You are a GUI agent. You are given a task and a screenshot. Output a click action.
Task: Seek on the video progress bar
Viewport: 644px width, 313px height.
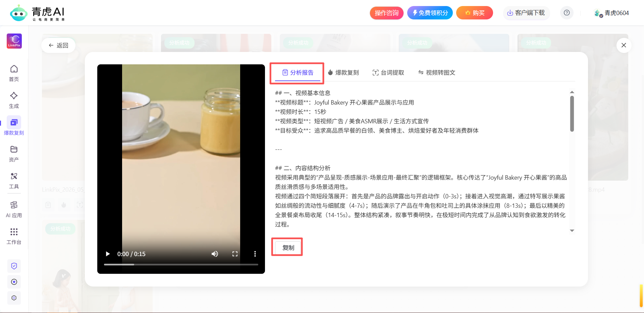click(x=181, y=264)
